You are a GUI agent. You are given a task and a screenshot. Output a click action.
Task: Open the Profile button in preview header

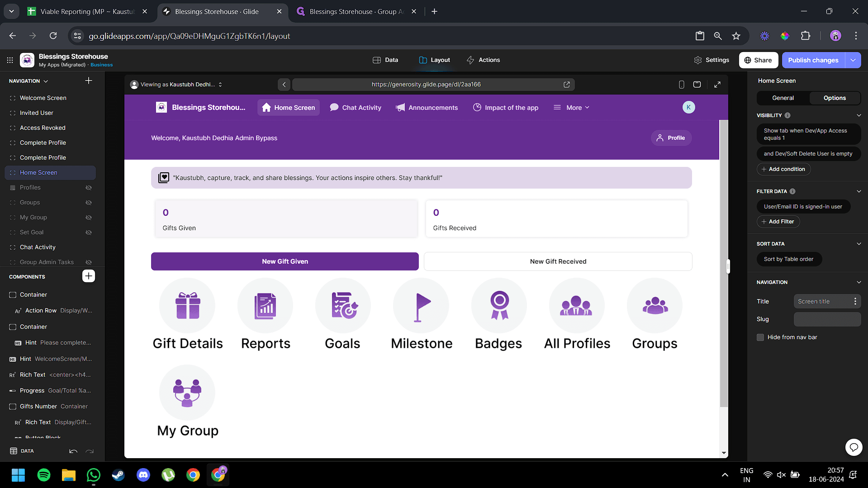pyautogui.click(x=671, y=138)
